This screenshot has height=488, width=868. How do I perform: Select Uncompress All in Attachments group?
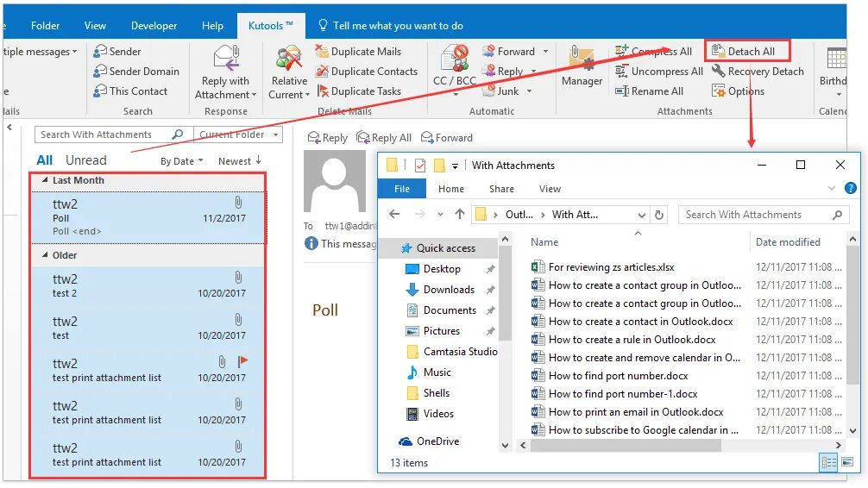pyautogui.click(x=658, y=72)
